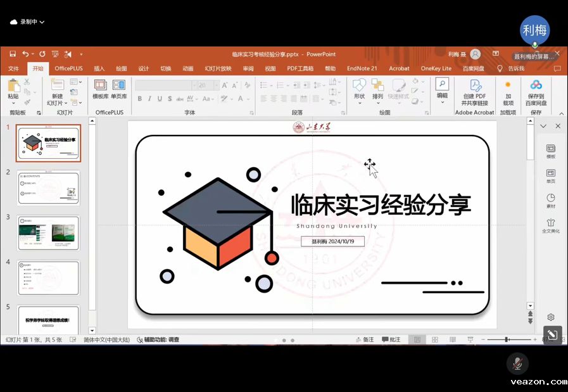Toggle the 备注 notes pane in status bar

pos(364,340)
